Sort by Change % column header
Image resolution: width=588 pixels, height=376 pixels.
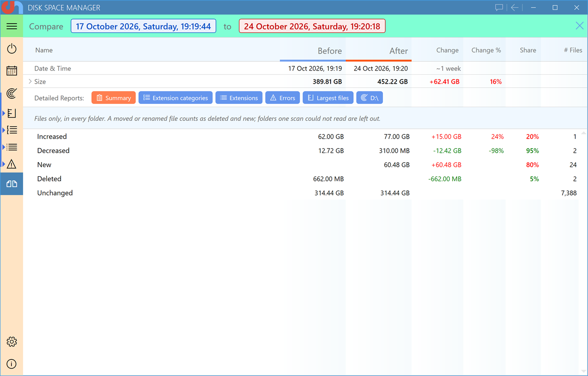tap(486, 50)
